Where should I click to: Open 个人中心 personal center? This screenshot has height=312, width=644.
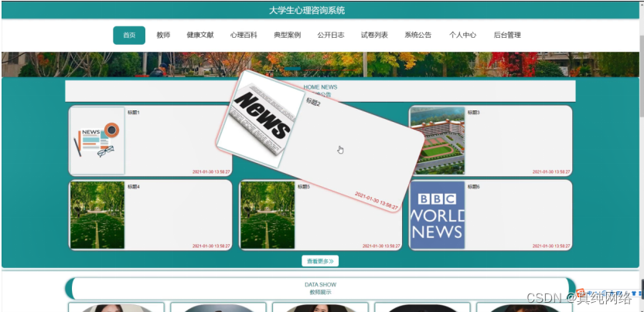pyautogui.click(x=462, y=36)
